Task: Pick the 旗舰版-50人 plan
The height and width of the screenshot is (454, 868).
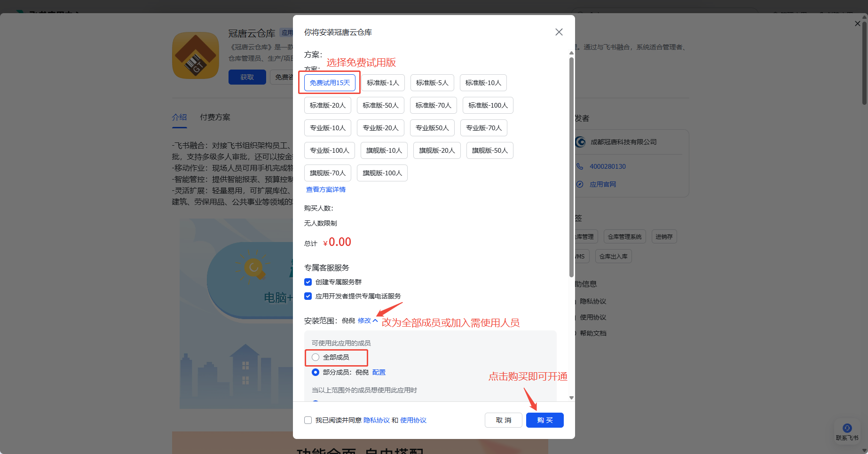Action: [x=490, y=150]
